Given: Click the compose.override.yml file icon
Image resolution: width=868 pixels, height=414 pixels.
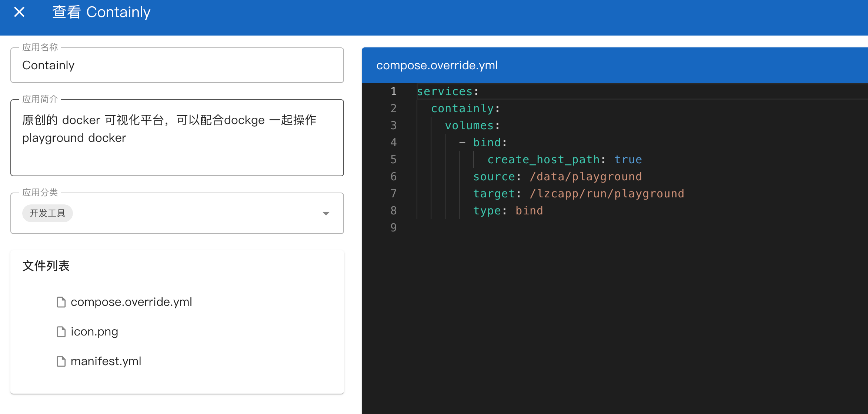Looking at the screenshot, I should point(61,302).
